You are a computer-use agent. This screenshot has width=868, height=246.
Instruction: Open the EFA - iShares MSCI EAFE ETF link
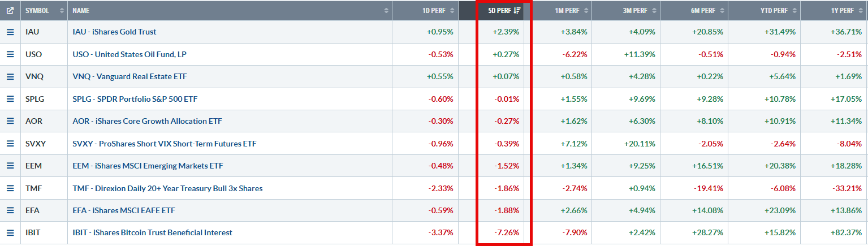pyautogui.click(x=124, y=210)
